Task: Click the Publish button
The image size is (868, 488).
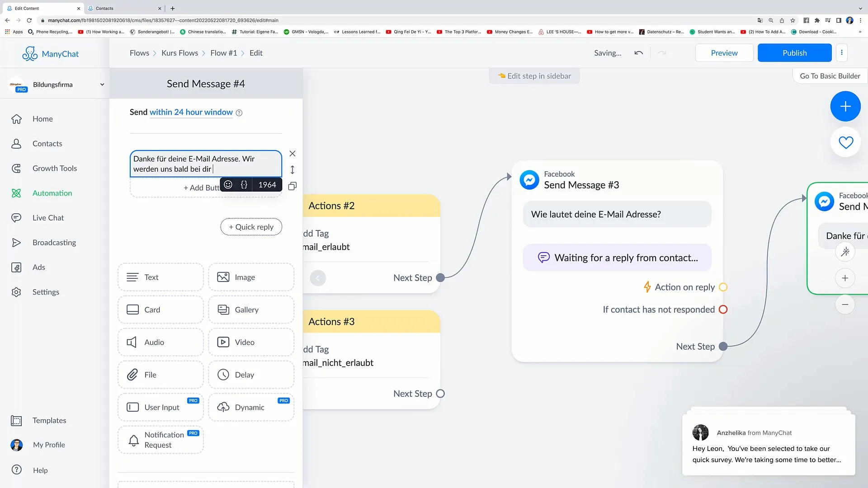Action: pyautogui.click(x=794, y=53)
